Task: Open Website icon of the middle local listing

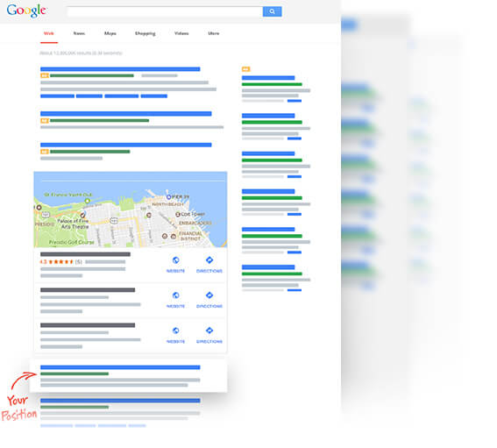Action: click(x=175, y=295)
